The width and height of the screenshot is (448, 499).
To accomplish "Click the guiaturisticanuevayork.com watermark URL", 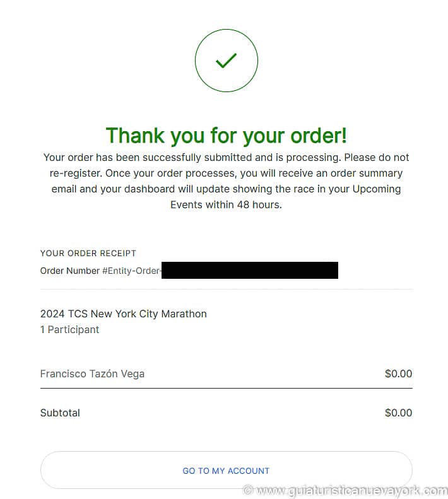I will (352, 490).
